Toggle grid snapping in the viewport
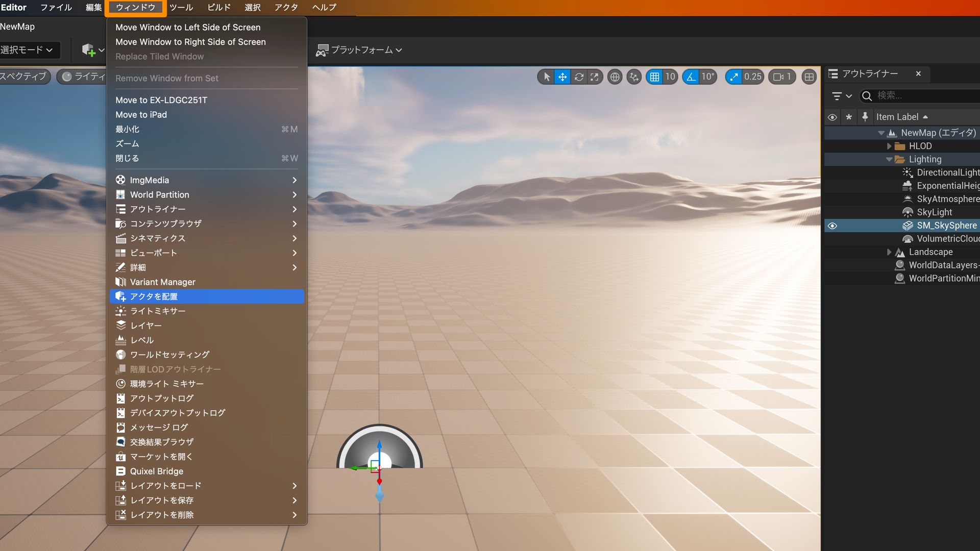The width and height of the screenshot is (980, 551). pyautogui.click(x=655, y=77)
